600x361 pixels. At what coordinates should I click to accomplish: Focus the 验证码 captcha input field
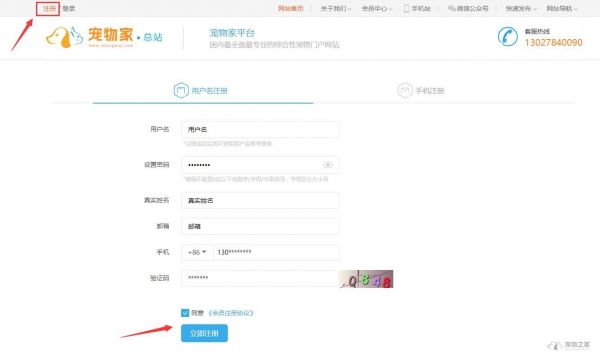260,278
